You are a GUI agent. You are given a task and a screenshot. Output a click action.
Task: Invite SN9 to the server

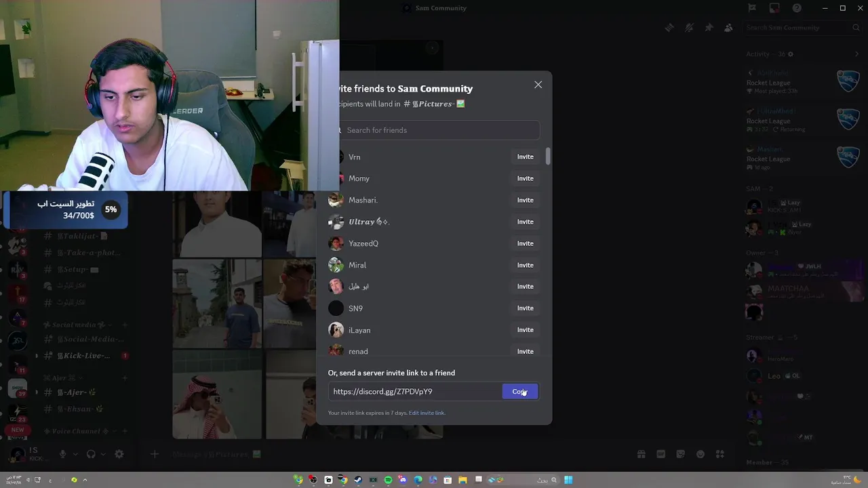(526, 308)
